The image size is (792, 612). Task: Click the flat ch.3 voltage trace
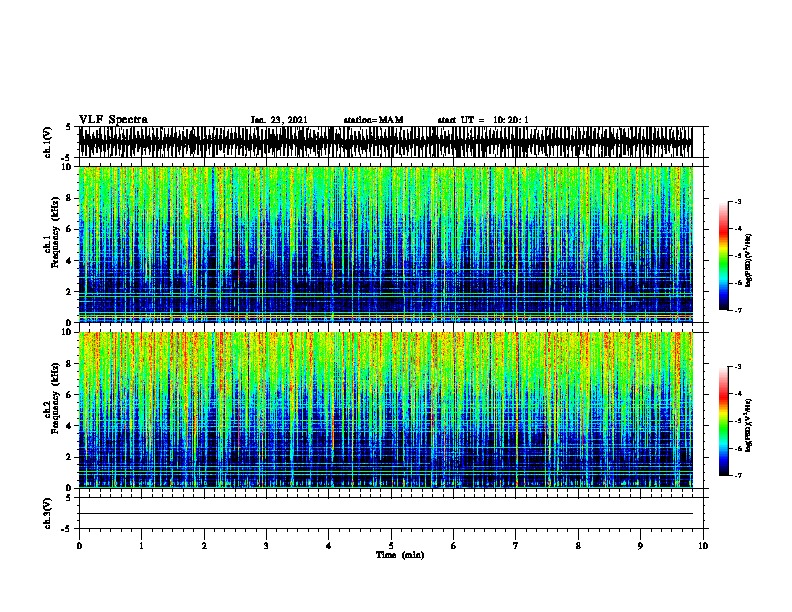click(x=386, y=514)
